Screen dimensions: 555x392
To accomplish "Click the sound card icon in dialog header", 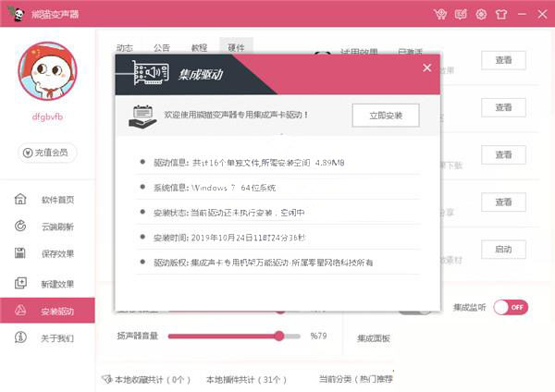I will (151, 72).
